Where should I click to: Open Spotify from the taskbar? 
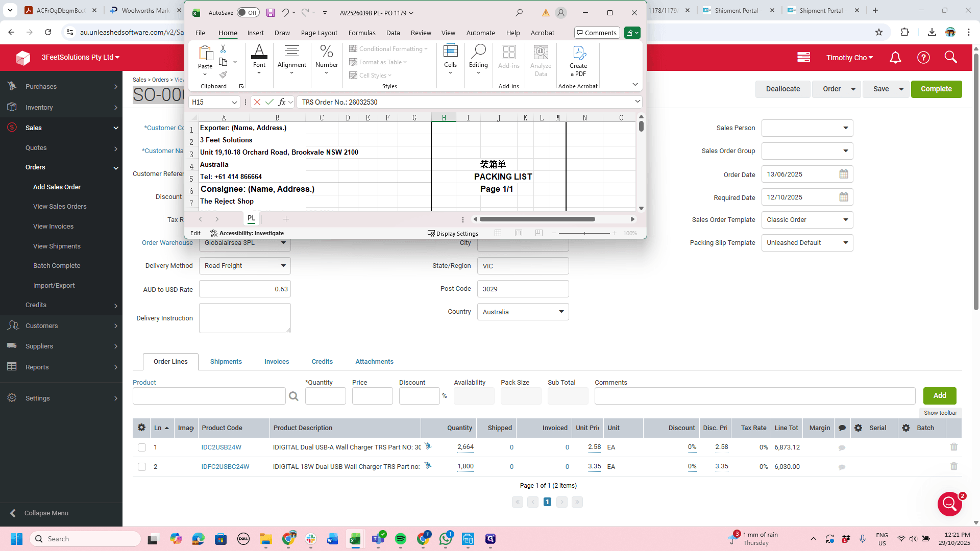pyautogui.click(x=400, y=539)
